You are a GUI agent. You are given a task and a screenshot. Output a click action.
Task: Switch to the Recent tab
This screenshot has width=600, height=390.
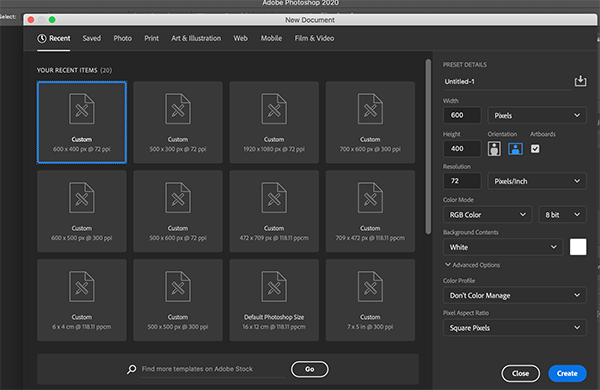54,38
